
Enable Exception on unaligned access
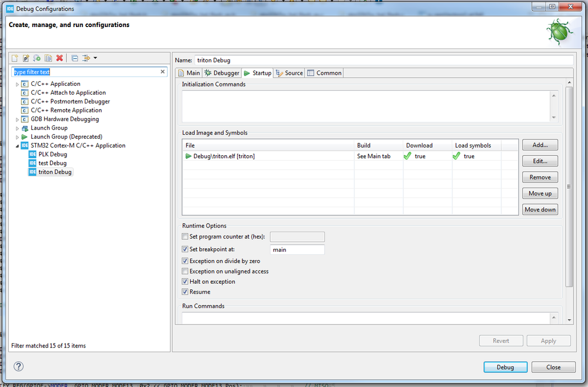185,271
